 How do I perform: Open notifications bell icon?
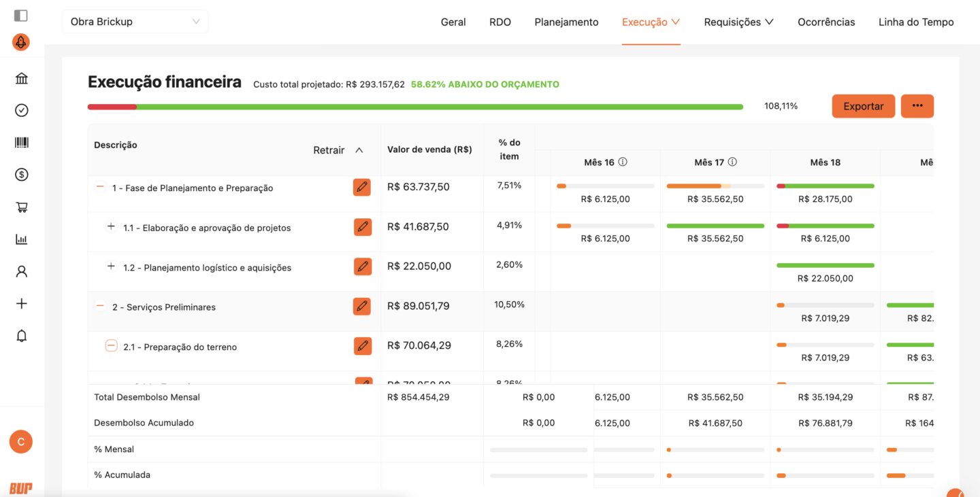(22, 336)
